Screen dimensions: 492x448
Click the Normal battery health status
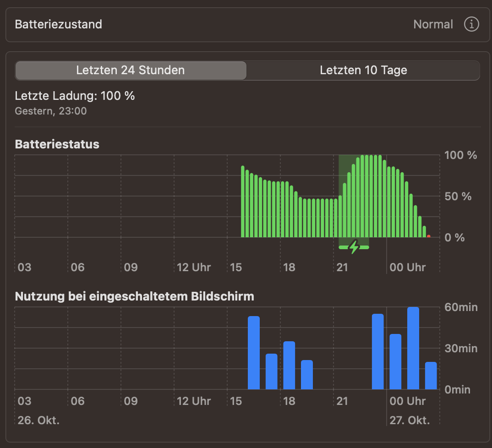pos(433,24)
